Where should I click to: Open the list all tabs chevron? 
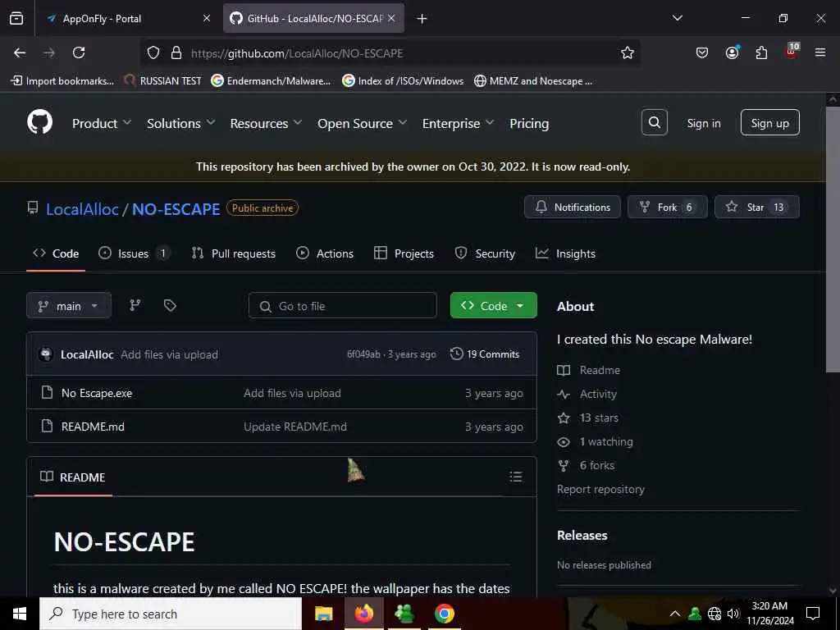coord(677,18)
